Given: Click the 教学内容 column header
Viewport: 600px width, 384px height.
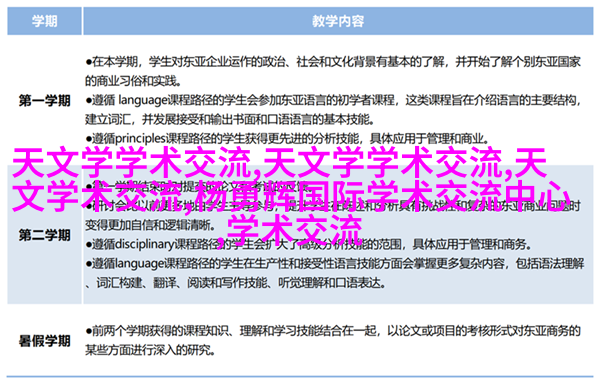Looking at the screenshot, I should click(338, 21).
